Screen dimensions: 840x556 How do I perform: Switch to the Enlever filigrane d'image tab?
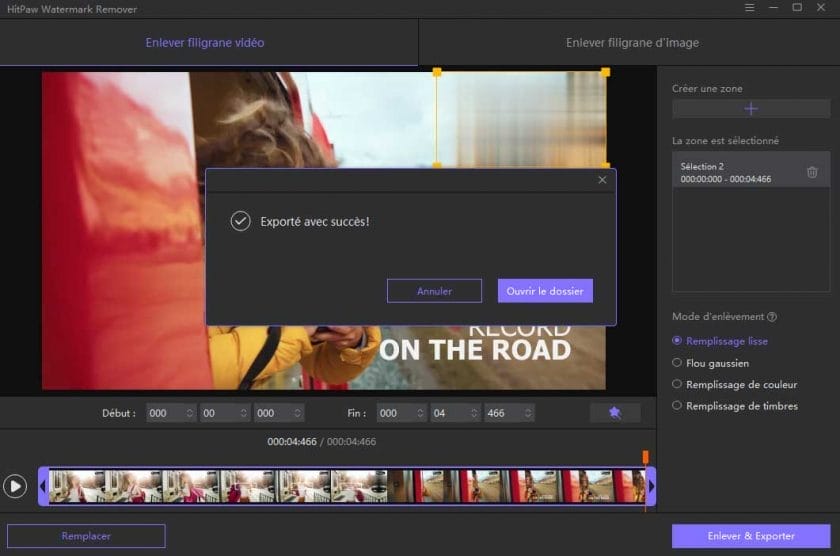[632, 43]
